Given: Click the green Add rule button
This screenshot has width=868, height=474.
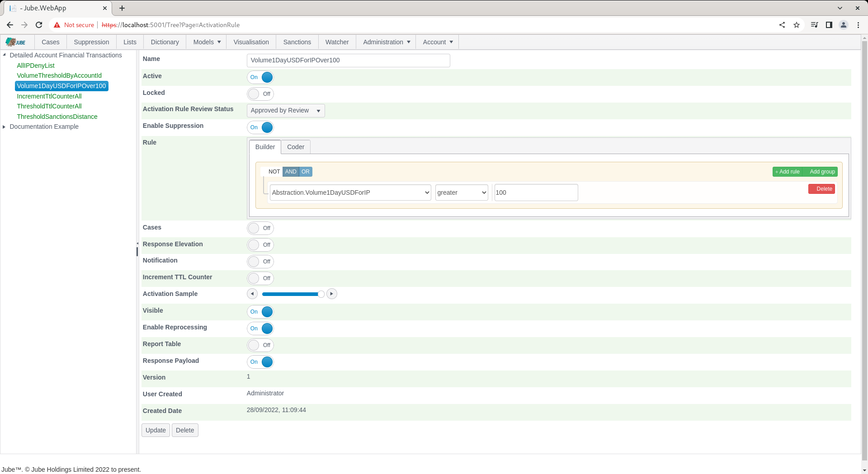Looking at the screenshot, I should click(x=787, y=172).
